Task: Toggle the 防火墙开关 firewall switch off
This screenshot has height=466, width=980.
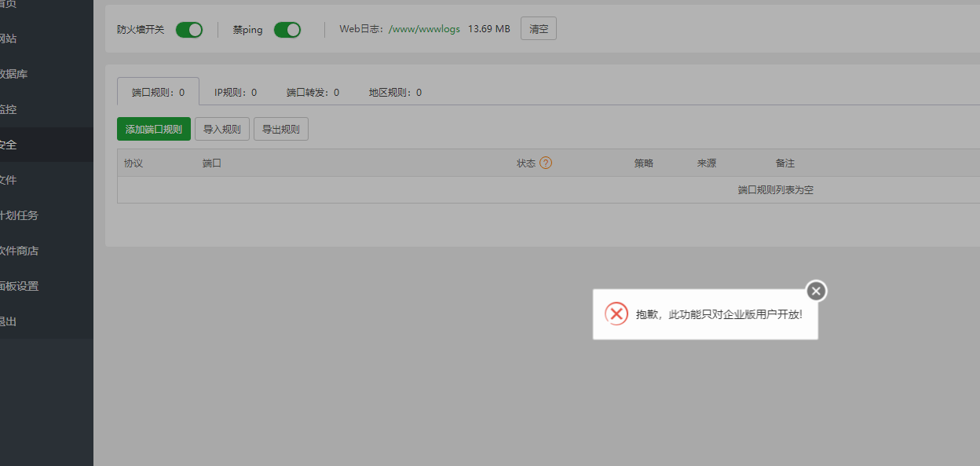Action: [188, 29]
